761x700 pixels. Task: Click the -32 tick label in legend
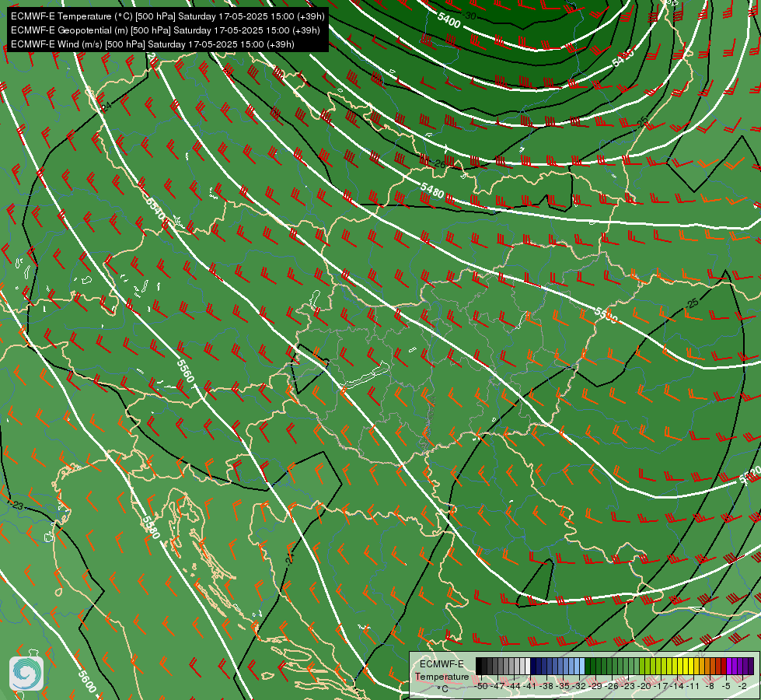point(579,686)
